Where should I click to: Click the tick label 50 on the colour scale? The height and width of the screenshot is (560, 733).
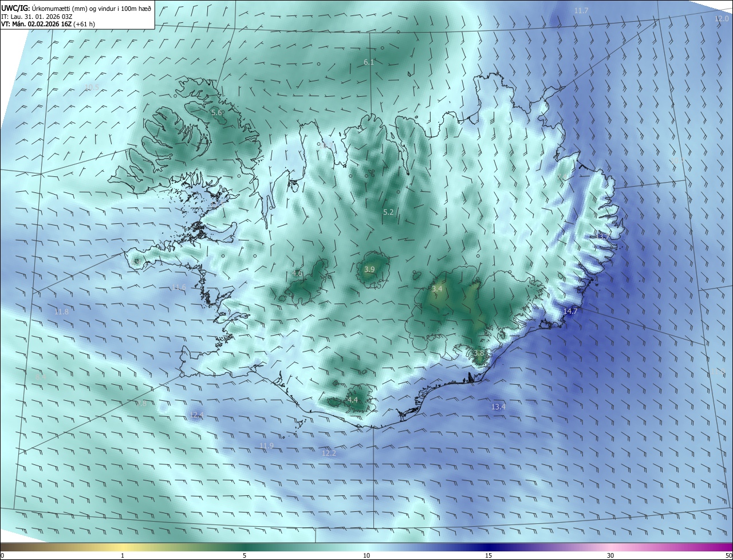click(x=728, y=555)
